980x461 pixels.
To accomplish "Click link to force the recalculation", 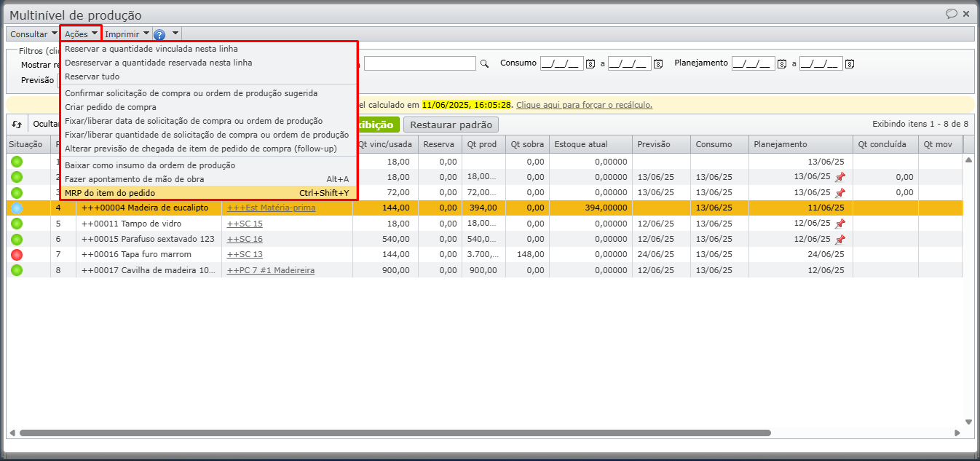I will (x=584, y=105).
